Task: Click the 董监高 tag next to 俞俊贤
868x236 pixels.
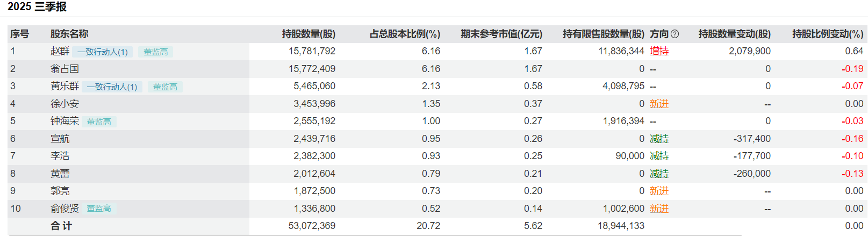Action: (99, 209)
